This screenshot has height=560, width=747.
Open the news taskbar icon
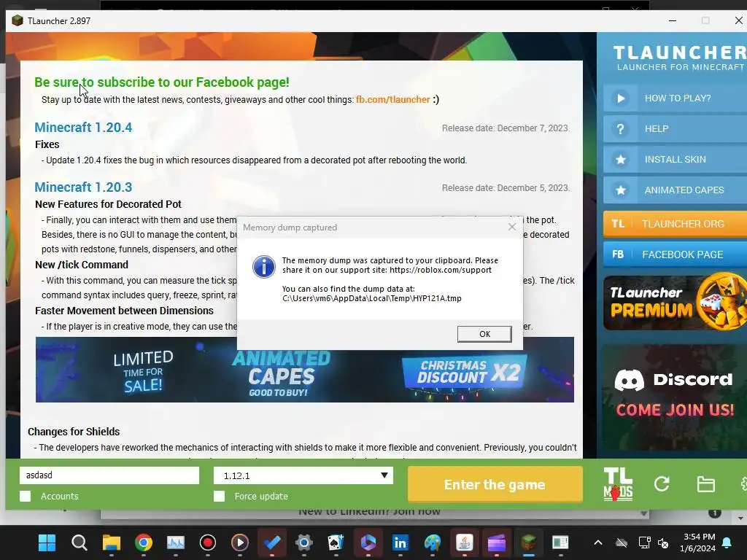(x=561, y=542)
